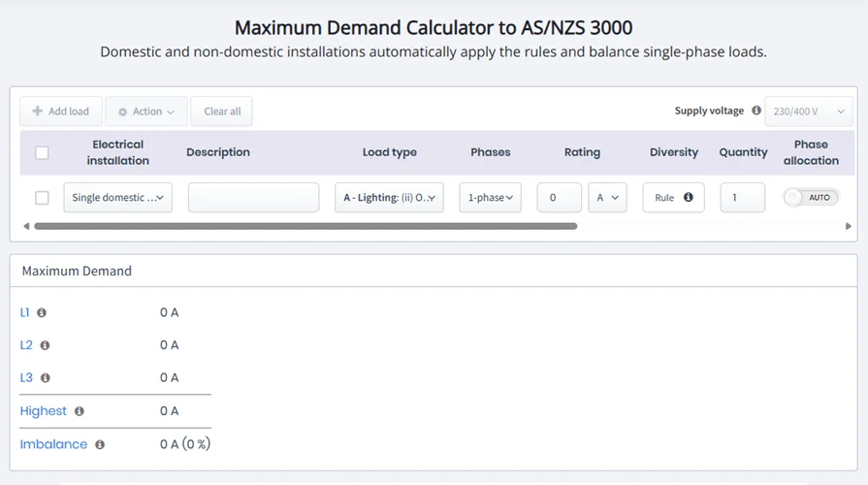Click the right scroll arrow of the table
868x485 pixels.
point(849,226)
